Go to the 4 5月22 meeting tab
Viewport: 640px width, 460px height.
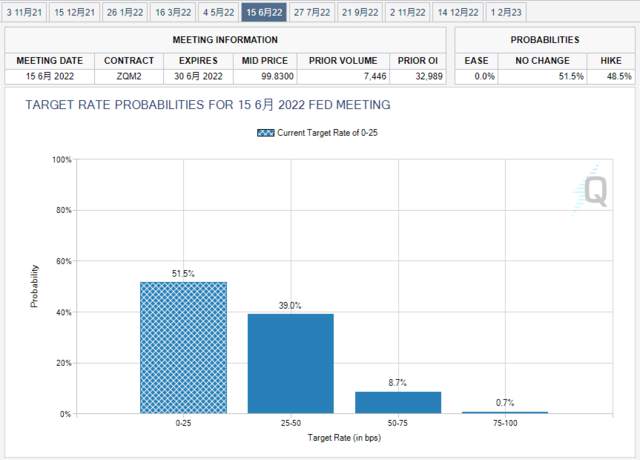click(218, 12)
